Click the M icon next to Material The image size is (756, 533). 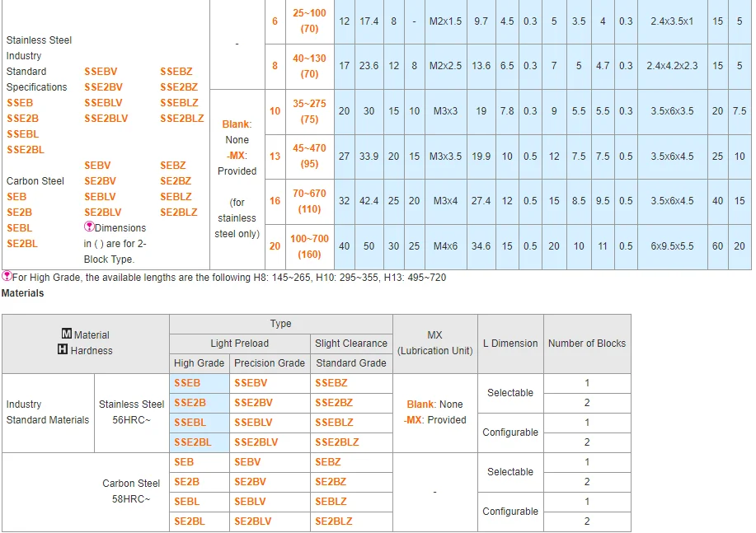point(66,334)
